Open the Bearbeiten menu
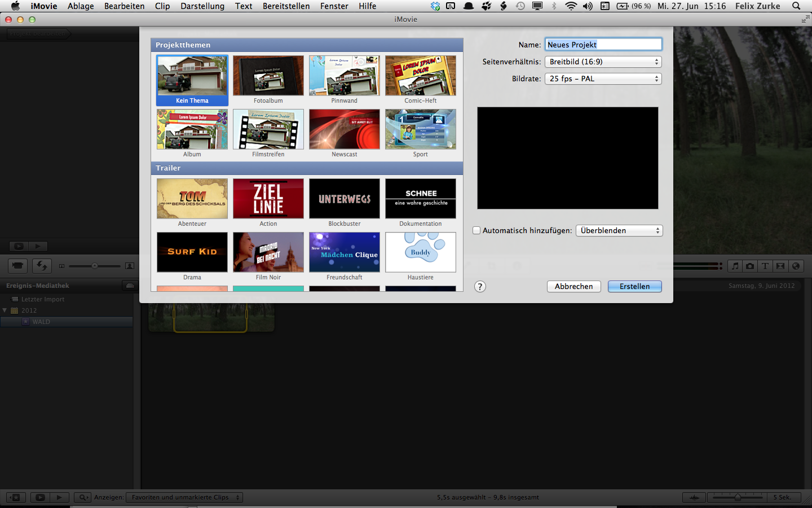Screen dimensions: 812x508 click(124, 6)
